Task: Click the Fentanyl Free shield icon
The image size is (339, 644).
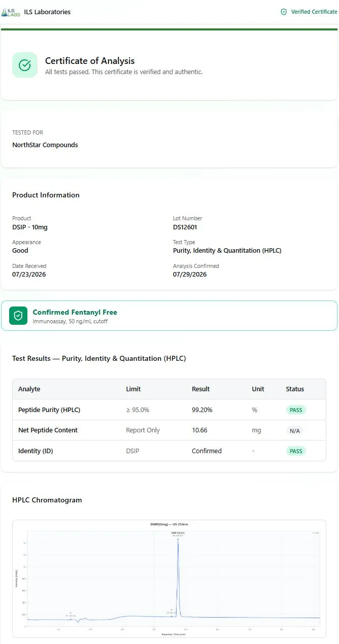Action: 18,316
